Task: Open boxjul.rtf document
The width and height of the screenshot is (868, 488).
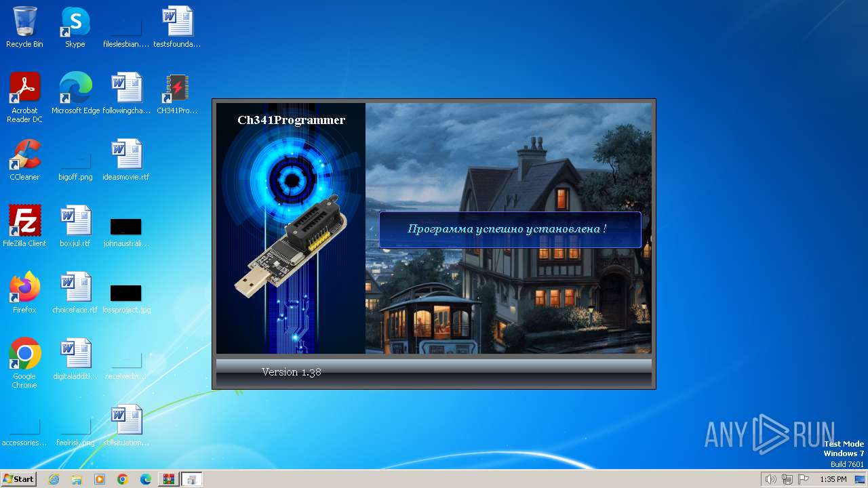Action: [x=75, y=226]
